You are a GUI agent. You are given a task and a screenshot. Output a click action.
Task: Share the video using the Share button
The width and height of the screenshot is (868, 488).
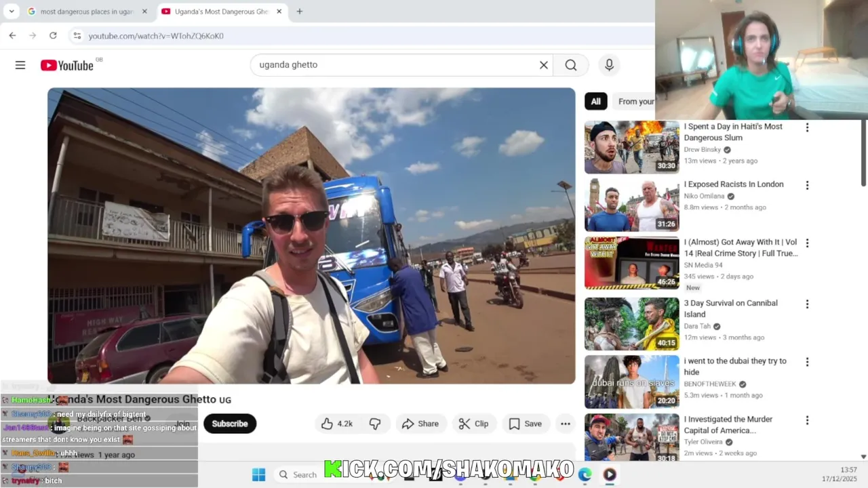click(420, 424)
